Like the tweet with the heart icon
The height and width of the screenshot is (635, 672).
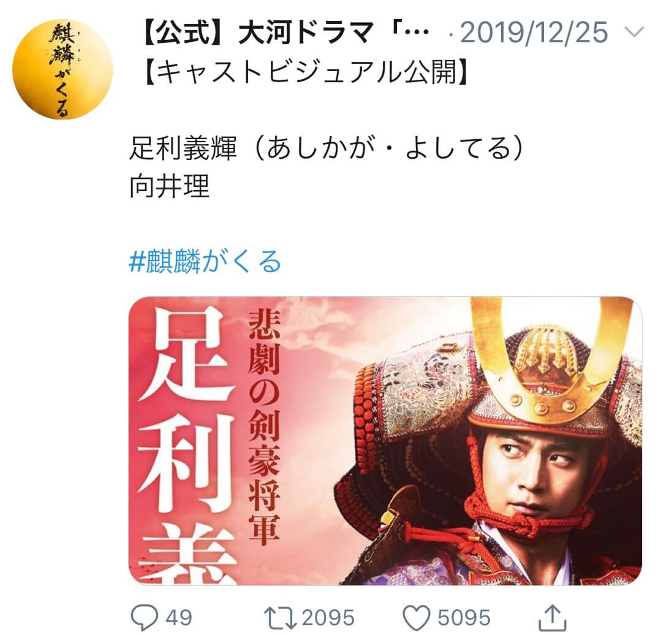[417, 618]
